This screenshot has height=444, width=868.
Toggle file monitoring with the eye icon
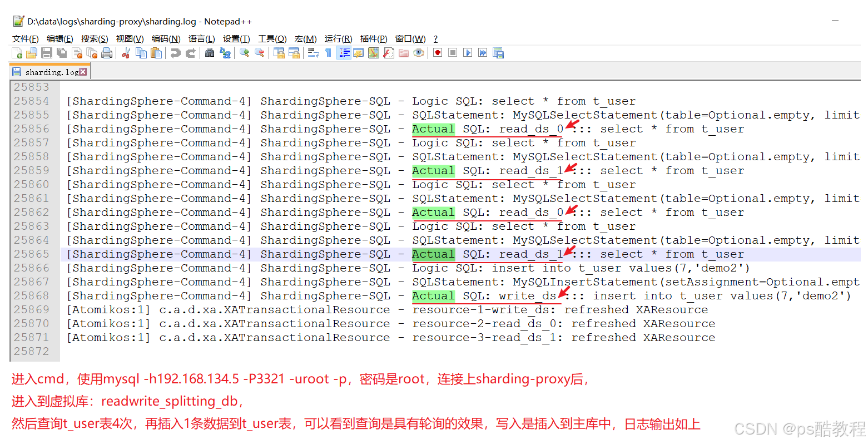pos(419,53)
